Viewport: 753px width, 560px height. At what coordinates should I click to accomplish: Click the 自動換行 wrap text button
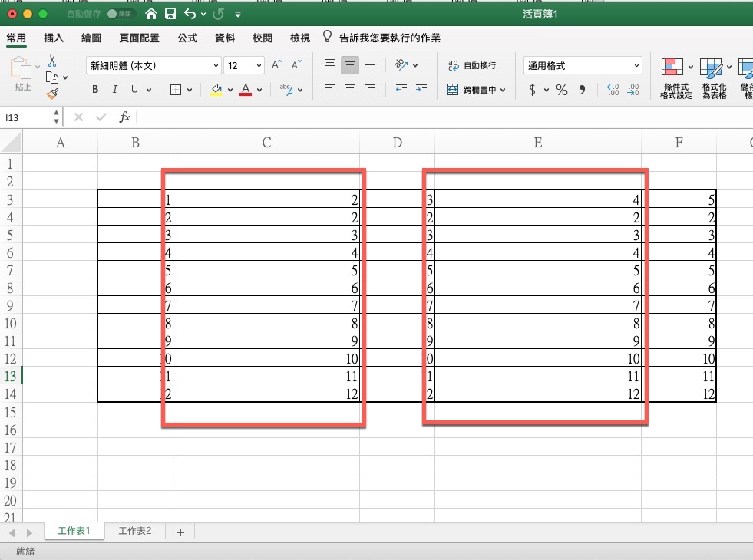472,66
